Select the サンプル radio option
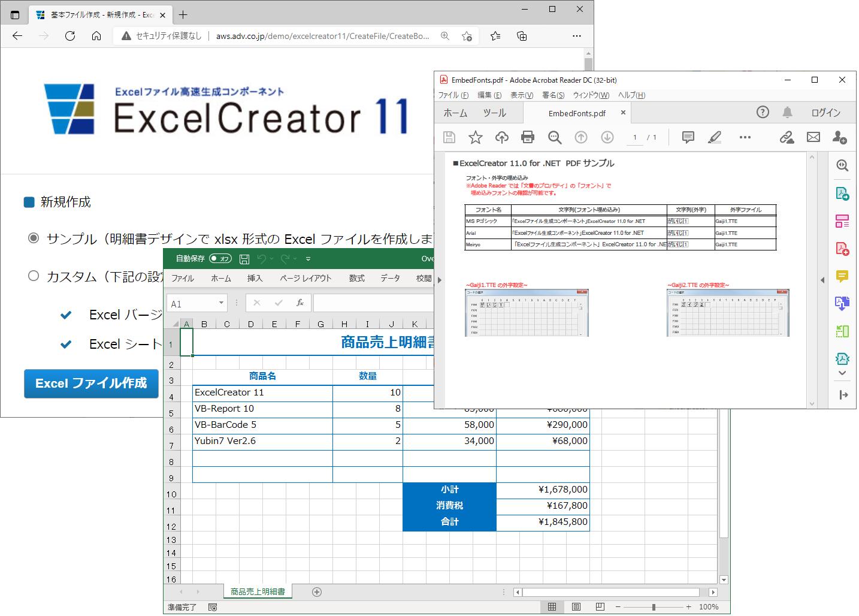 point(34,238)
